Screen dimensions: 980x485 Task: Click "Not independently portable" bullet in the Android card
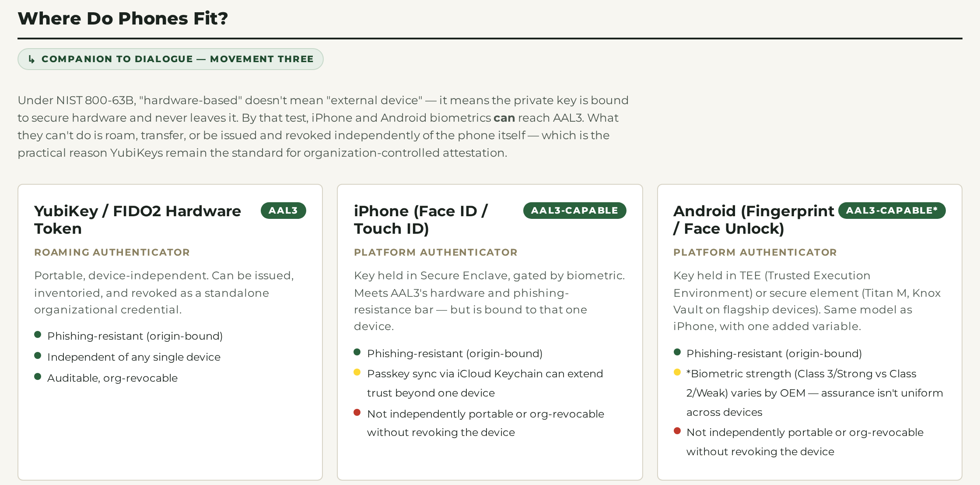[x=805, y=442]
